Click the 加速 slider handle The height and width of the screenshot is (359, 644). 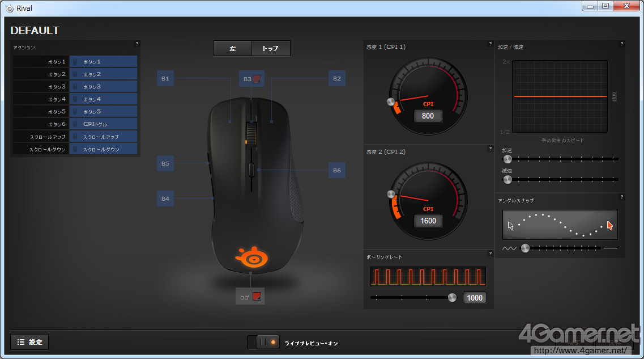click(507, 159)
